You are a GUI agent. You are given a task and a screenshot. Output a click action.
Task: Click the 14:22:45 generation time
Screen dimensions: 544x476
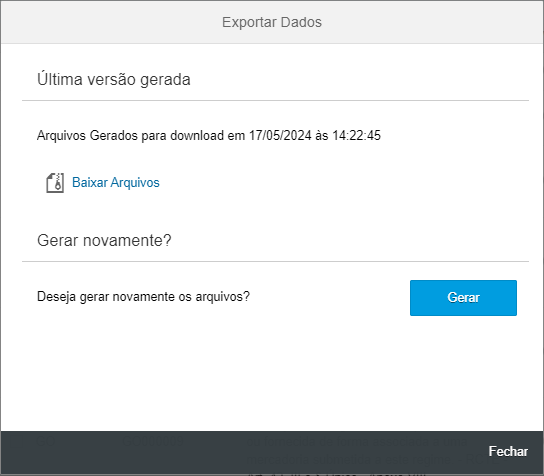356,135
